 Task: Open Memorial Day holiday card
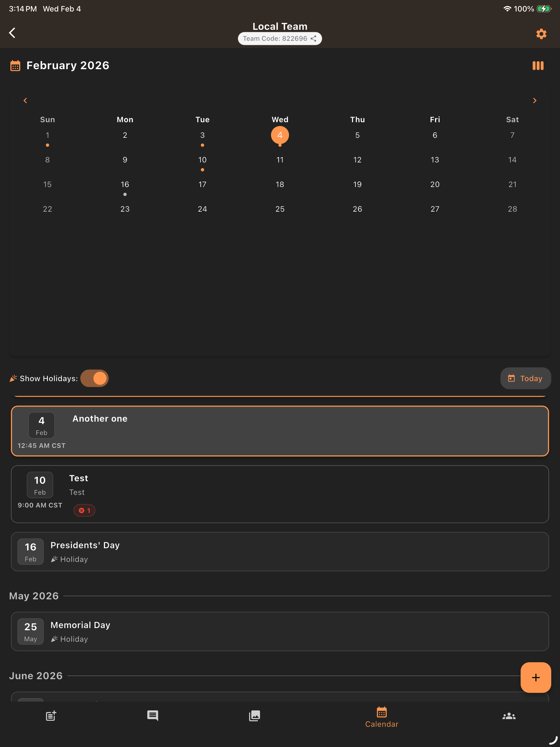tap(280, 631)
